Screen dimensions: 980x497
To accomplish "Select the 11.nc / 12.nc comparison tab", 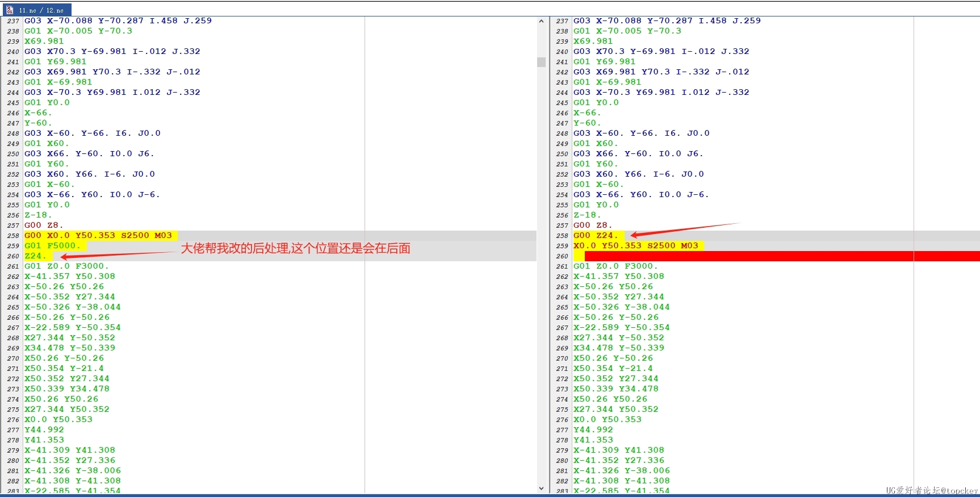I will tap(36, 10).
